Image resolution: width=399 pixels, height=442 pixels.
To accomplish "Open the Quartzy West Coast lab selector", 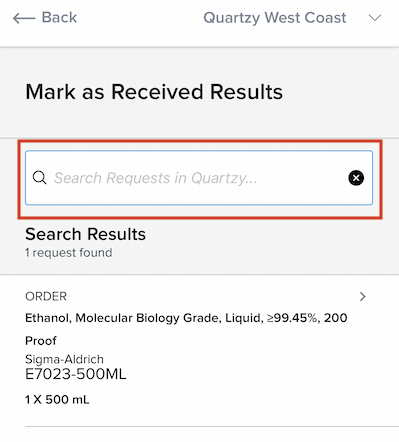I will (x=275, y=18).
